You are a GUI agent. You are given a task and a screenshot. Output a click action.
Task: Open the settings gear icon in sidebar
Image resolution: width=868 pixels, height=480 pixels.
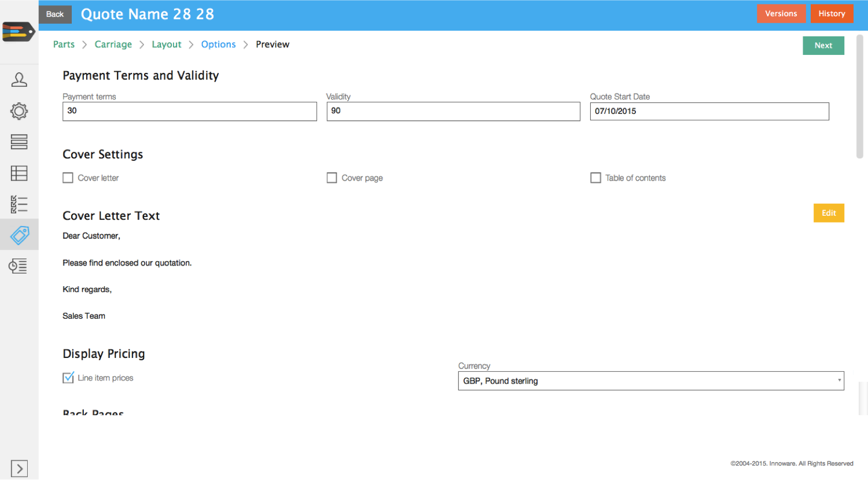tap(19, 111)
